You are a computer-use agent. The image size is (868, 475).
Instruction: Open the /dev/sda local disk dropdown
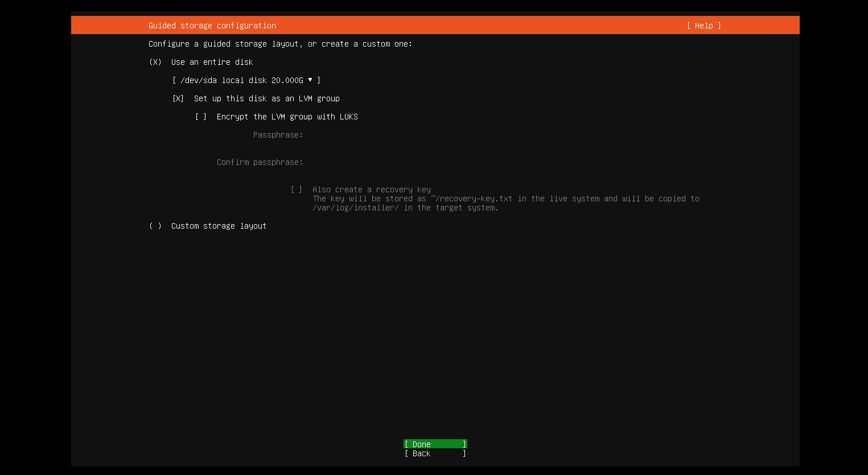[246, 80]
